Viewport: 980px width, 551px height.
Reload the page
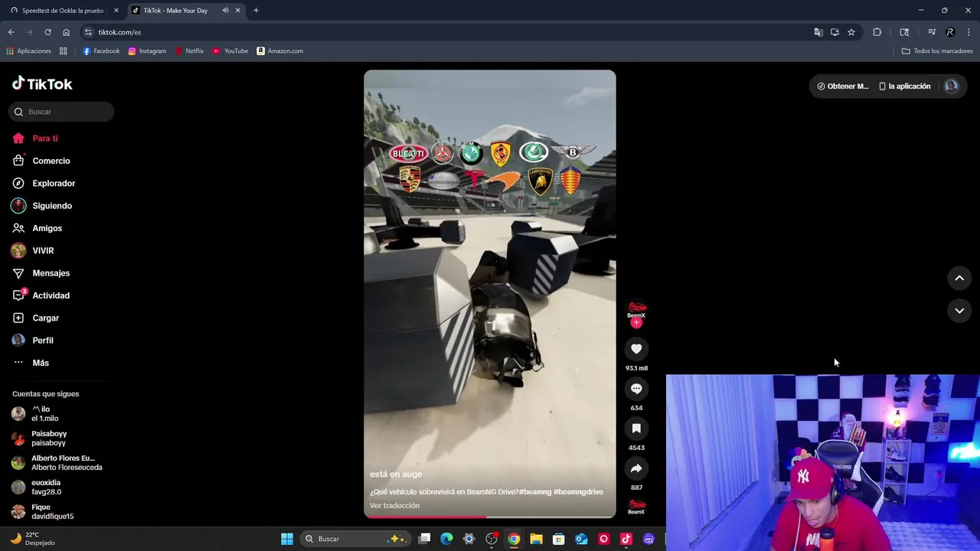pos(47,32)
